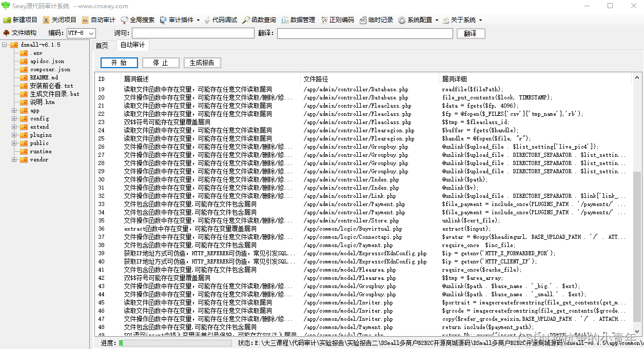This screenshot has width=644, height=349.
Task: Click the config folder icon
Action: tap(24, 118)
